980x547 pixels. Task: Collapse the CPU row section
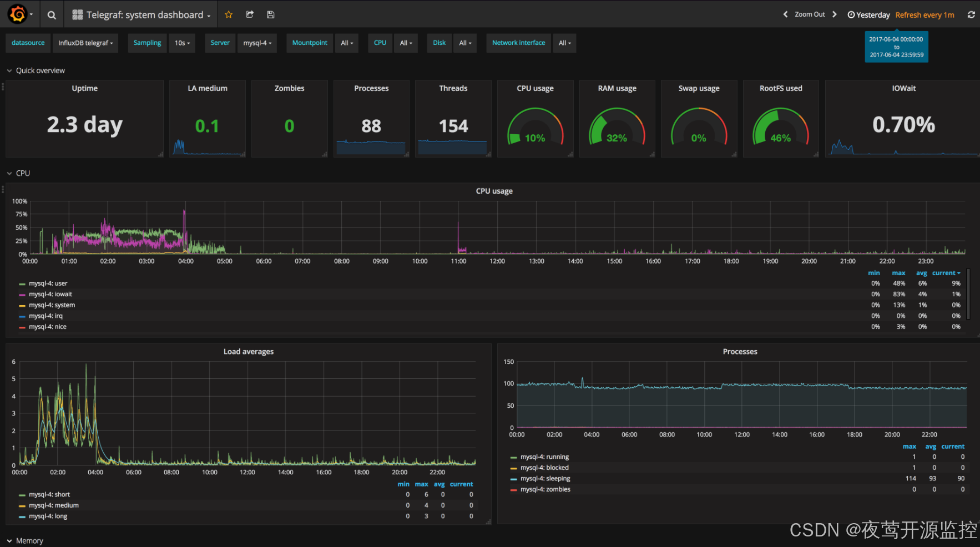pyautogui.click(x=19, y=173)
